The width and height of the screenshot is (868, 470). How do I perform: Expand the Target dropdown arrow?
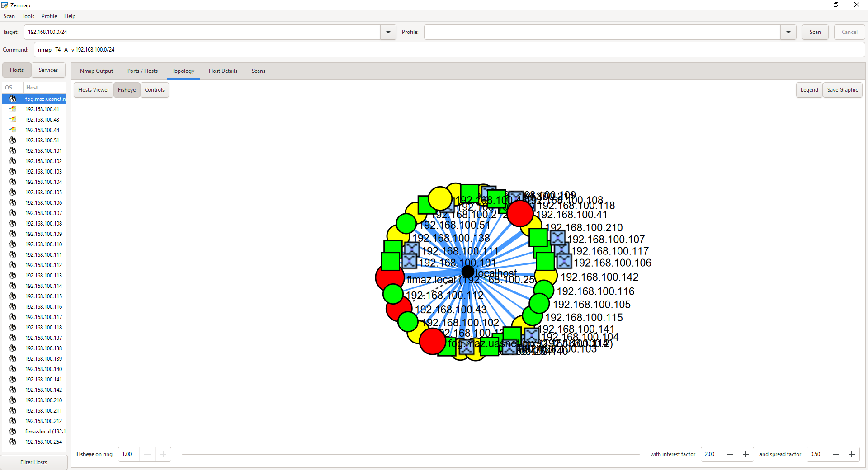click(388, 32)
